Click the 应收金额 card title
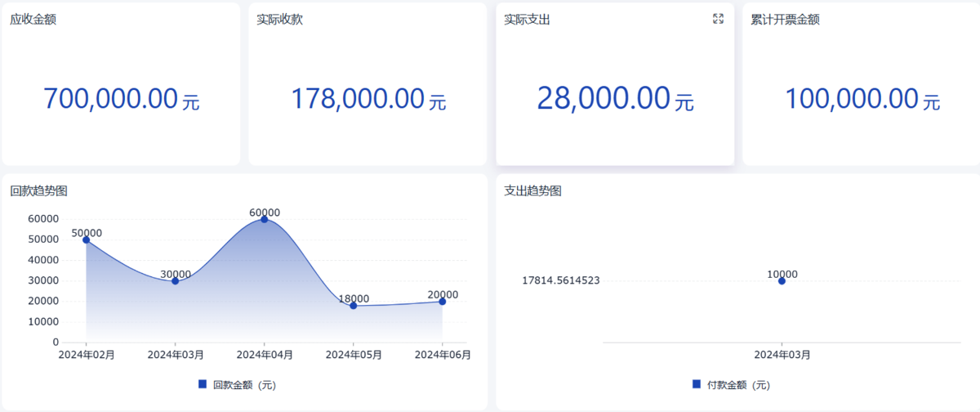Screen dimensions: 980x412 (x=33, y=20)
